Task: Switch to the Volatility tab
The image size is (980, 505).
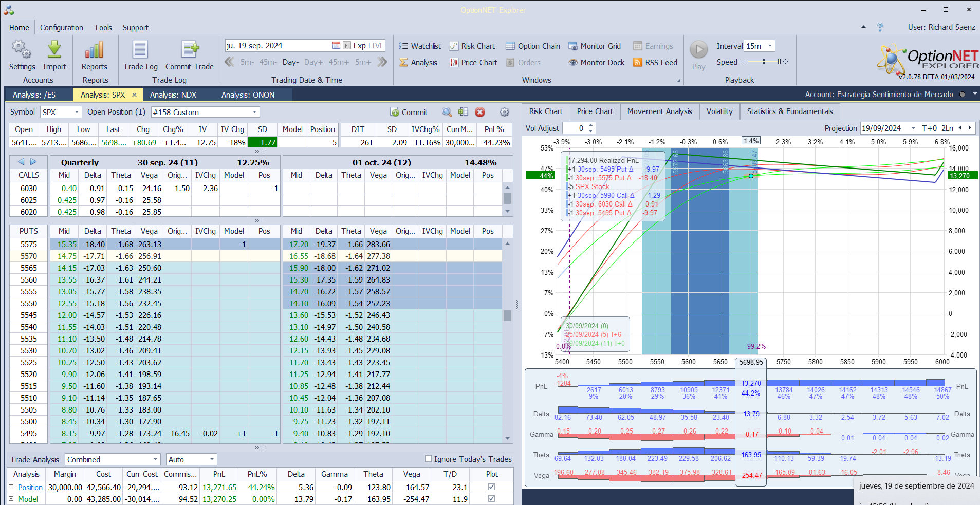Action: [719, 111]
